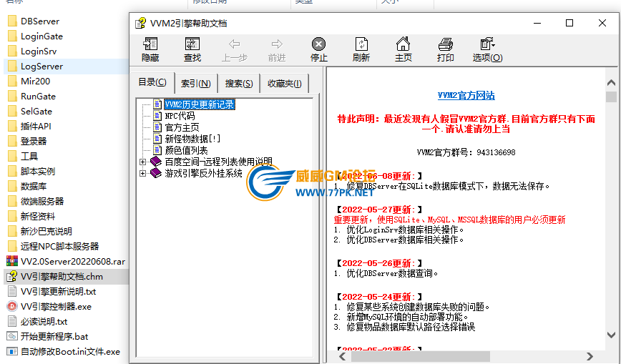Open the 新怪物数据[!] help topic

coord(192,139)
